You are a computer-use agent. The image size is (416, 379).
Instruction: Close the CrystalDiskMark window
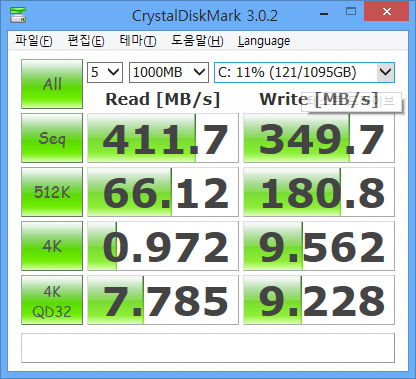[x=387, y=12]
